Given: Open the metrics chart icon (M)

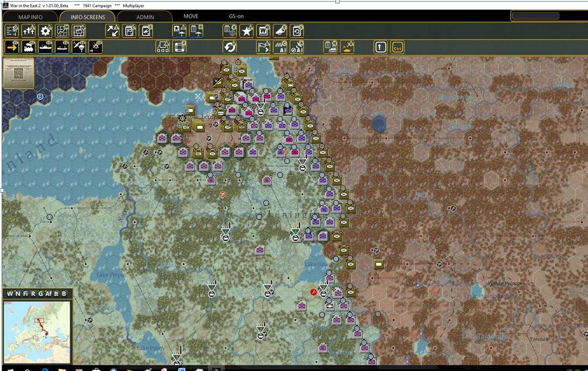Looking at the screenshot, I should point(62,31).
